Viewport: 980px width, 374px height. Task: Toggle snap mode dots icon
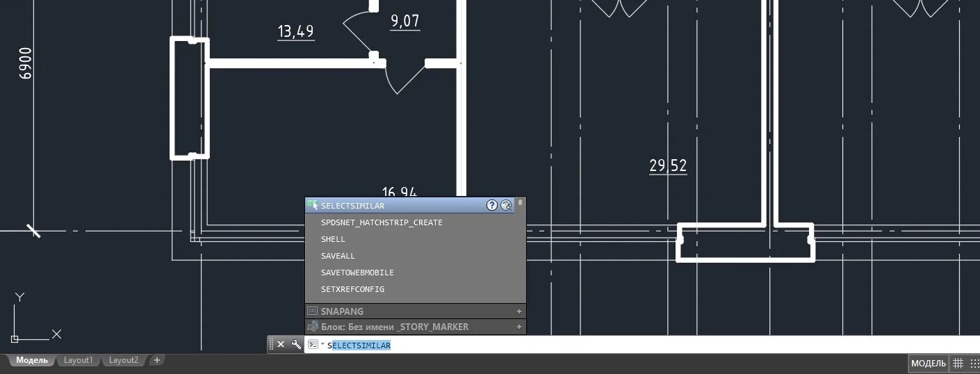pos(974,363)
